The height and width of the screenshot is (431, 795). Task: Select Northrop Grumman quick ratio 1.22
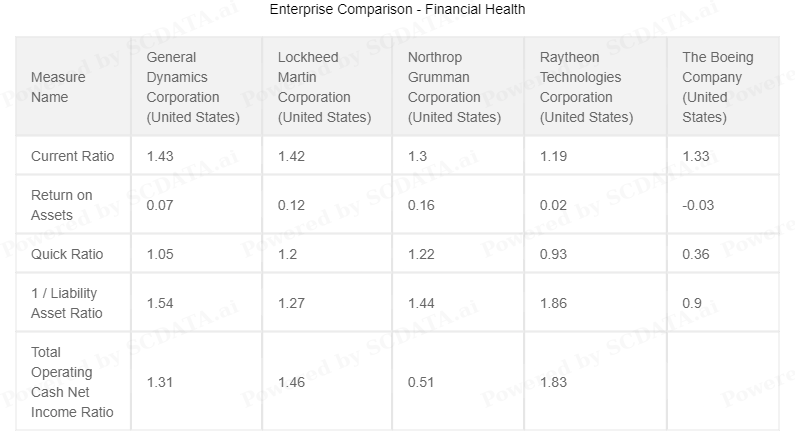[421, 254]
